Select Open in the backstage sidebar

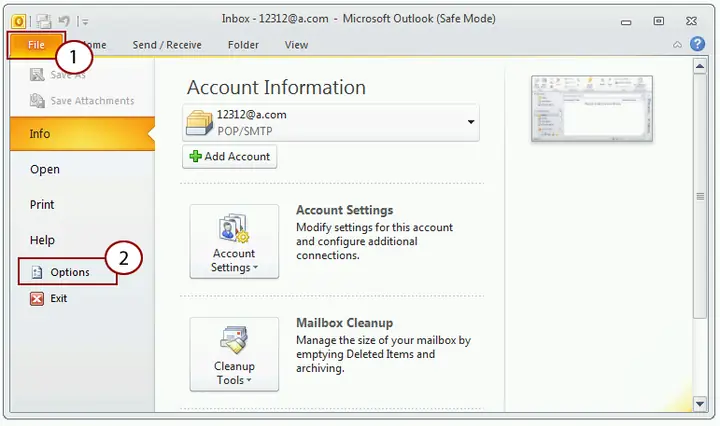tap(45, 169)
